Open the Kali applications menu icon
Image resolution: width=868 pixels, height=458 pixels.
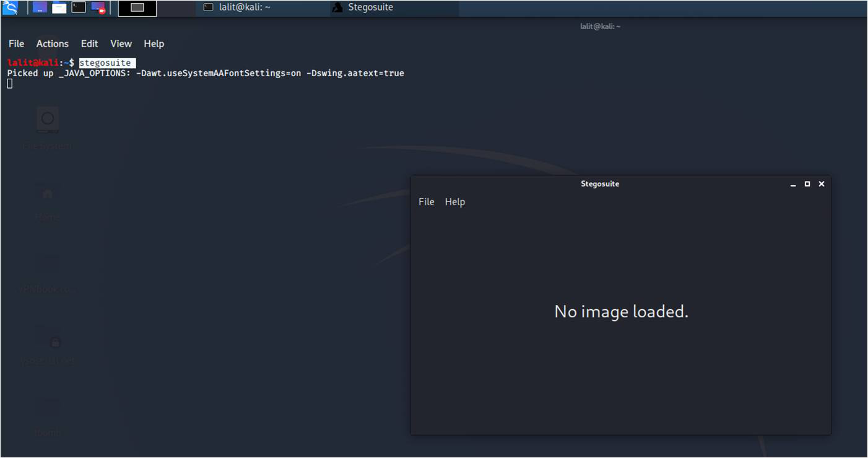click(11, 7)
